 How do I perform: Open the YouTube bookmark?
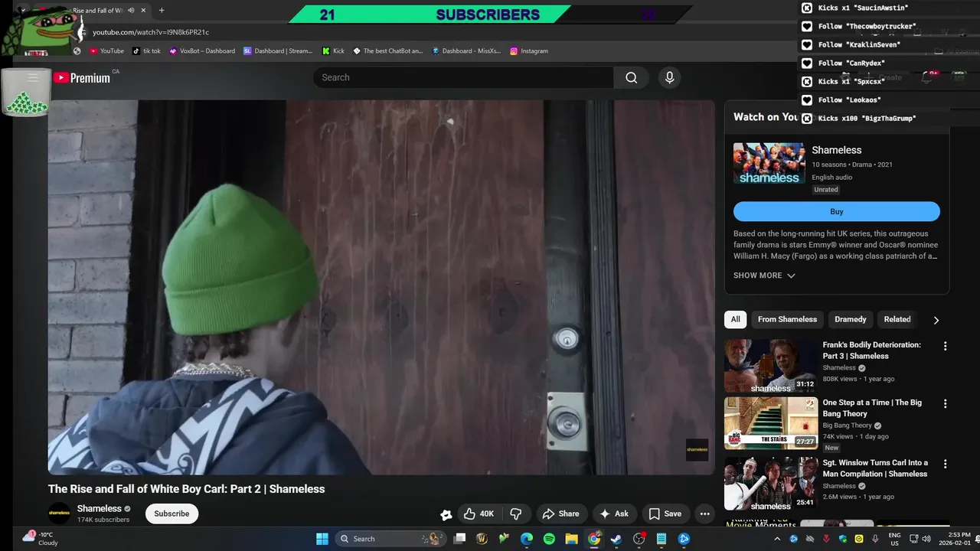pyautogui.click(x=106, y=51)
